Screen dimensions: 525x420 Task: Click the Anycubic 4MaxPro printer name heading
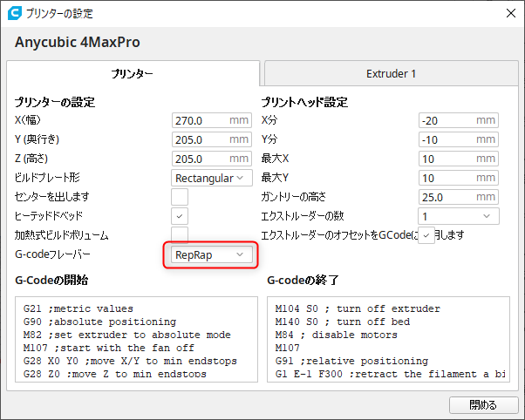78,42
